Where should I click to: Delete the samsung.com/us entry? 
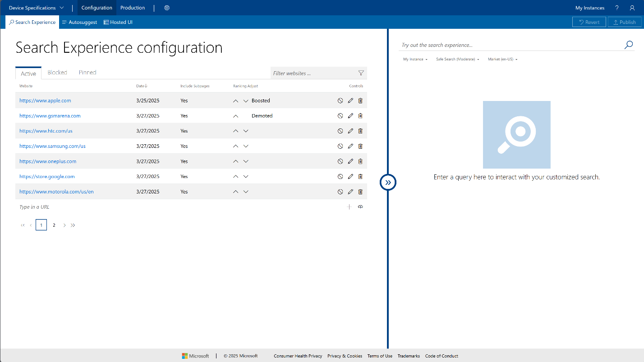pos(360,146)
